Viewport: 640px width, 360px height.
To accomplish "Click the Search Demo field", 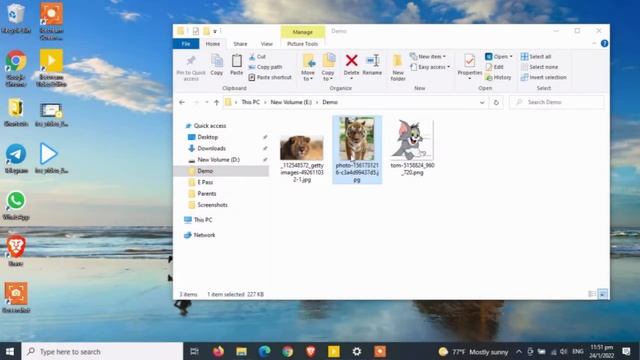I will point(557,102).
